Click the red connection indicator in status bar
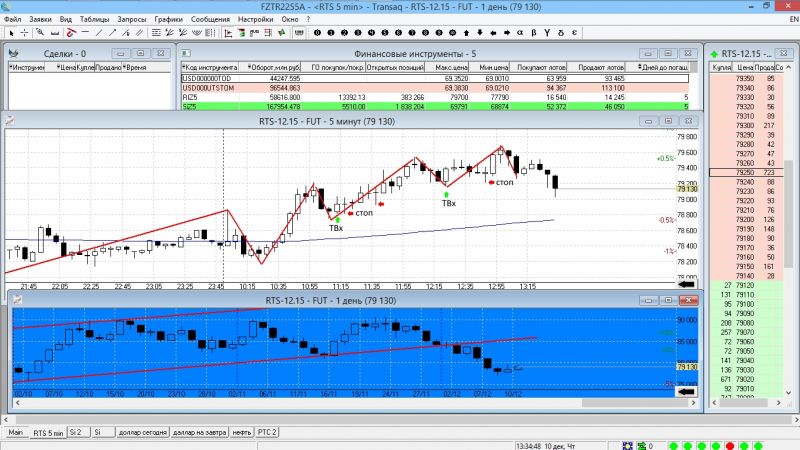 click(x=730, y=446)
